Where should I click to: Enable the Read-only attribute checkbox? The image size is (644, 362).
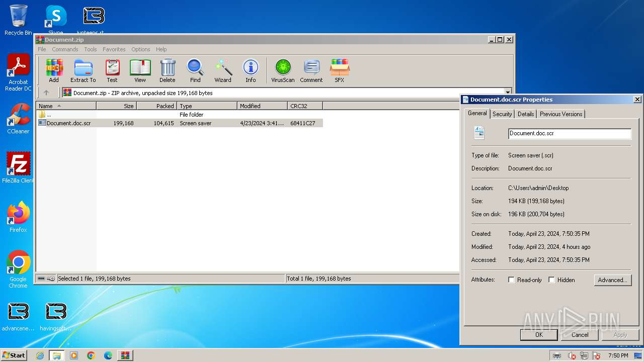coord(511,280)
